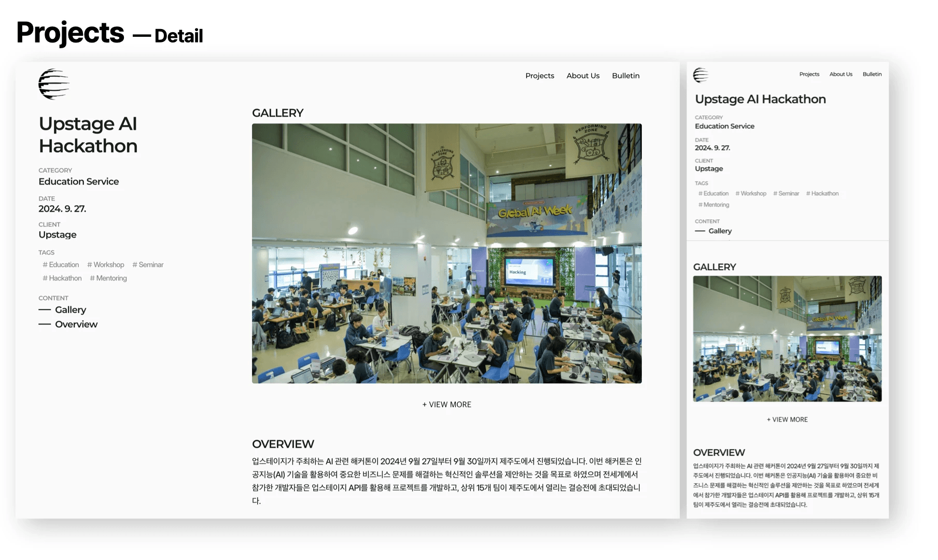
Task: Jump to Overview from the desktop view content list
Action: pos(68,324)
